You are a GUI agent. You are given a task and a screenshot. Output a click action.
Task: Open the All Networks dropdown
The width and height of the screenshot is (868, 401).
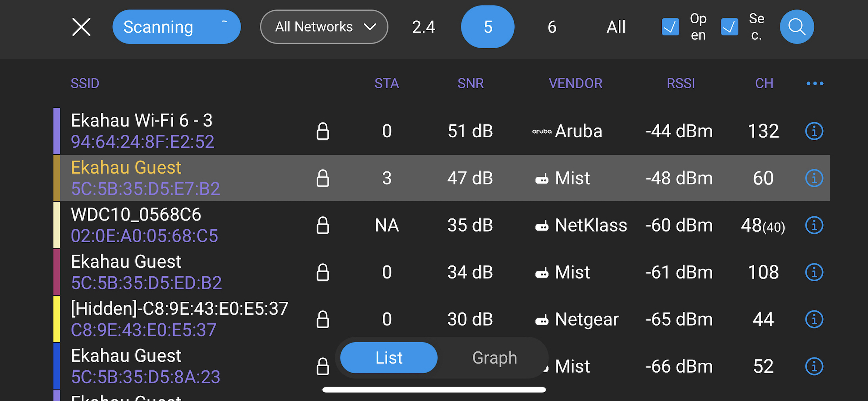[323, 27]
